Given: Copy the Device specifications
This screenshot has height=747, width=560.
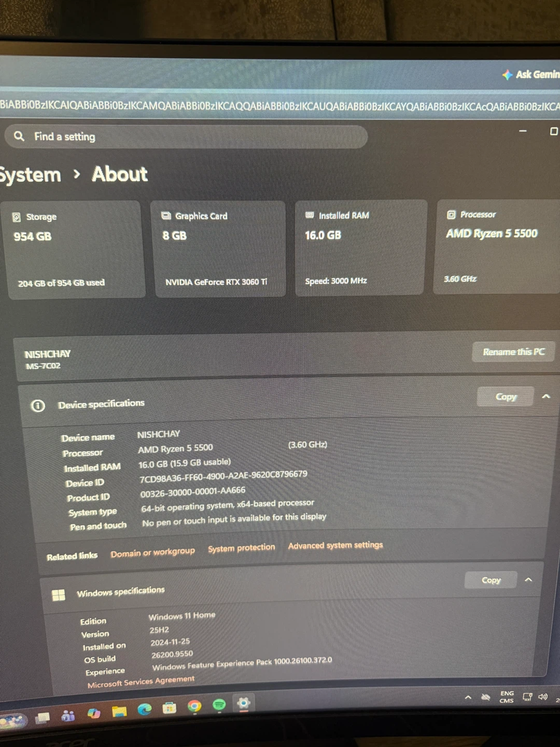Looking at the screenshot, I should click(x=506, y=397).
